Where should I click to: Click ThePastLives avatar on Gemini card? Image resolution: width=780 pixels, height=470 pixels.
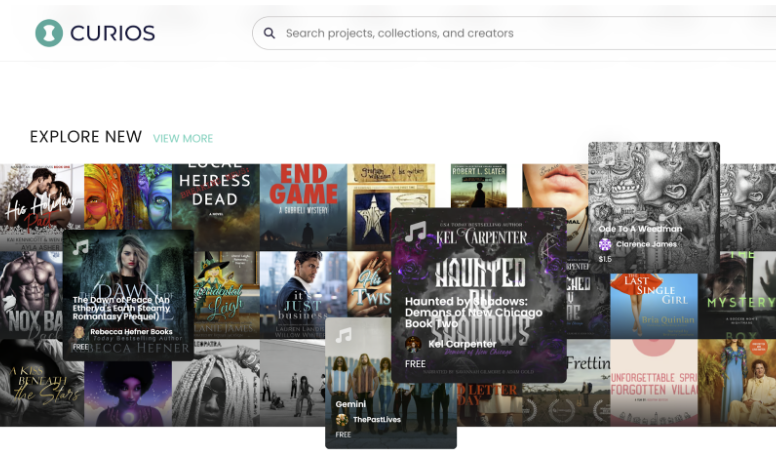pyautogui.click(x=342, y=420)
